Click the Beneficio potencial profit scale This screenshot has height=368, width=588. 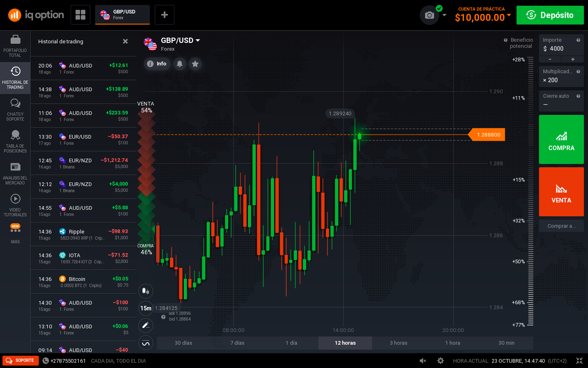coord(530,191)
